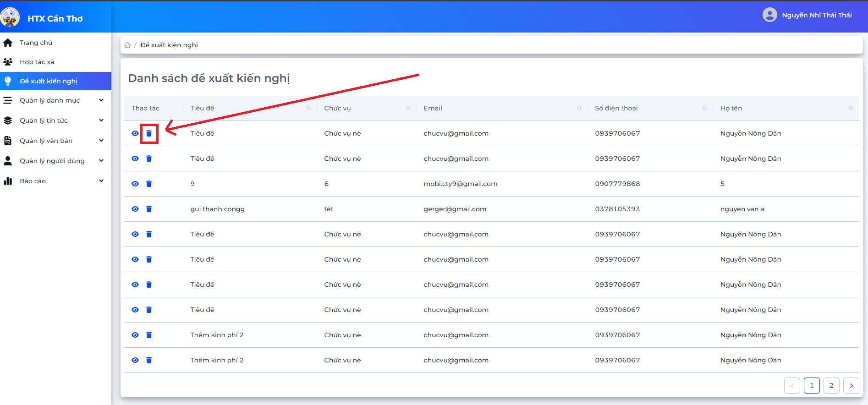Click email mobi.cty9@gmail.com
Viewport: 868px width, 405px height.
[x=461, y=184]
